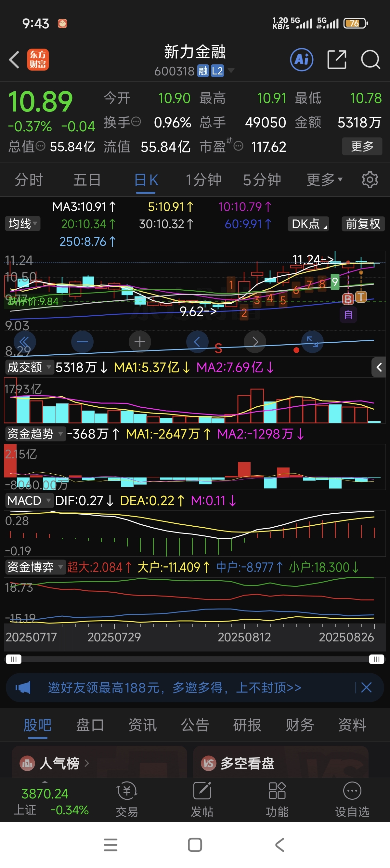This screenshot has height=868, width=390.
Task: Tap the 融 margin badge
Action: (x=203, y=71)
